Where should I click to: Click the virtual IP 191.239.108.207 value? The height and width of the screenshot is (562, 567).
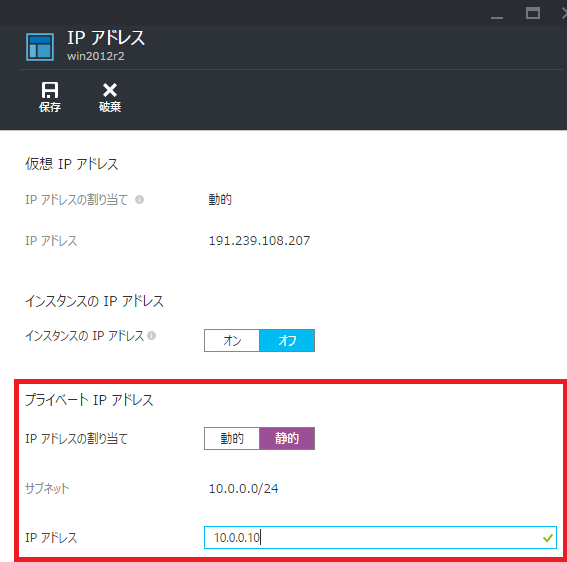tap(259, 240)
